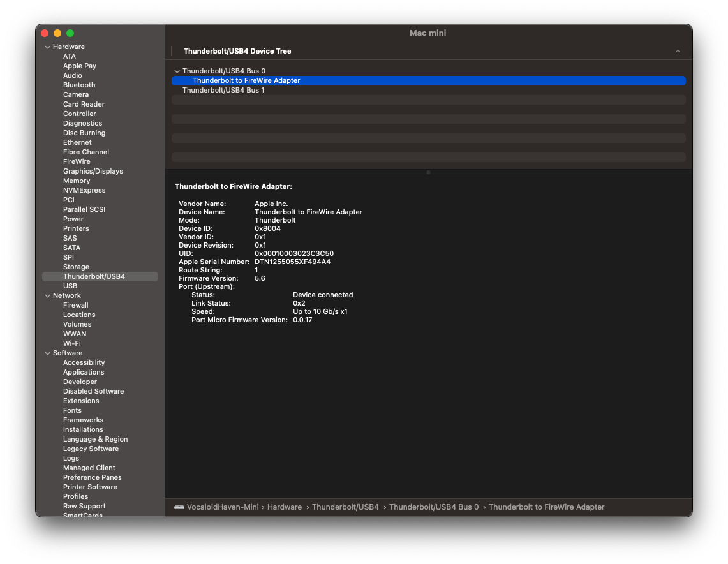
Task: Collapse the Thunderbolt/USB4 Bus 0 tree row
Action: click(177, 71)
